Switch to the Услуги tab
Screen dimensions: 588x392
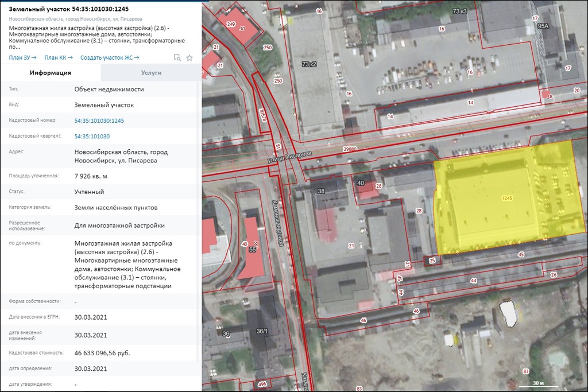coord(151,73)
